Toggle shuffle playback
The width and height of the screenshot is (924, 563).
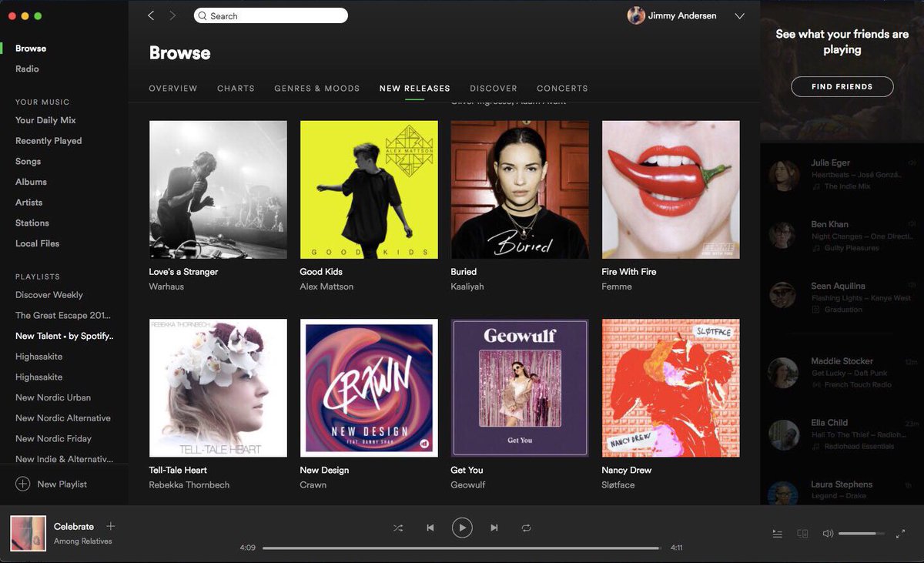[x=398, y=528]
